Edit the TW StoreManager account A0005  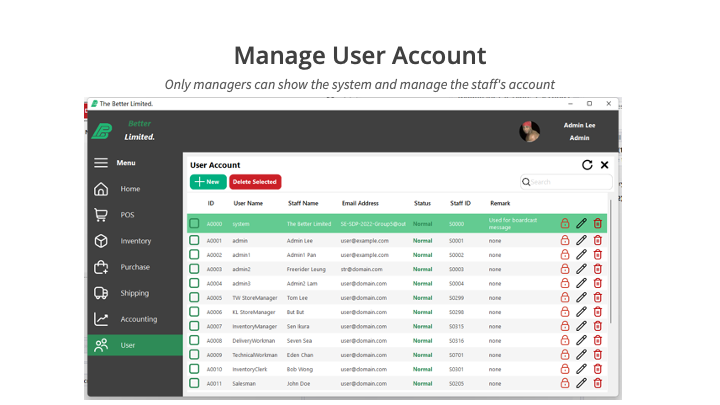pyautogui.click(x=581, y=297)
